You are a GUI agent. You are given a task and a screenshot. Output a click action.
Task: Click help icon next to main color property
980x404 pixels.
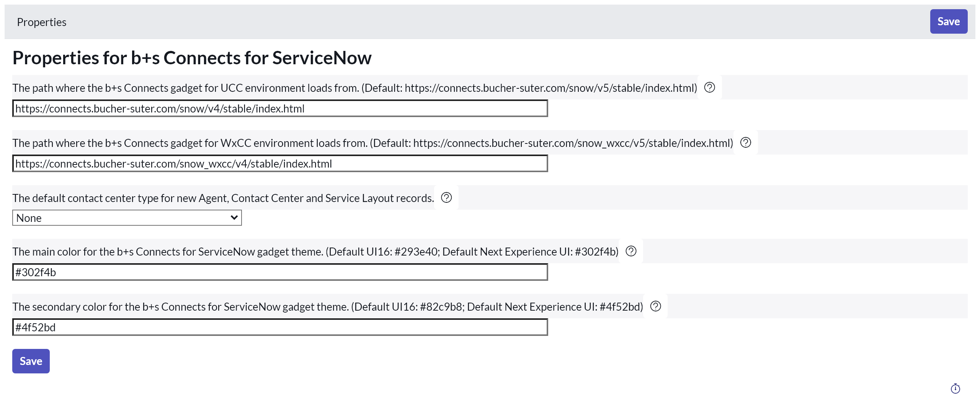[631, 251]
